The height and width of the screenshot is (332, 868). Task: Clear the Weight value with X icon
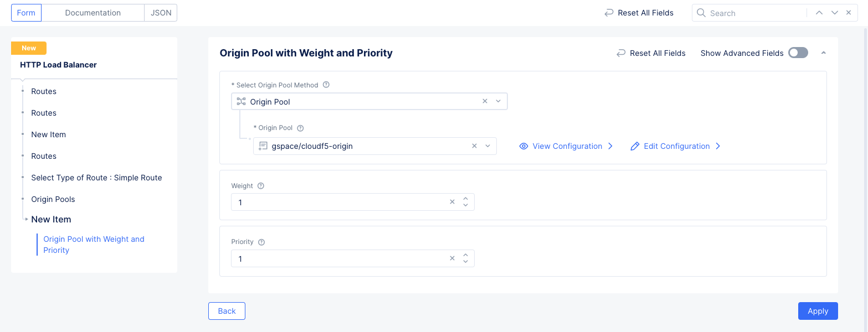coord(452,202)
